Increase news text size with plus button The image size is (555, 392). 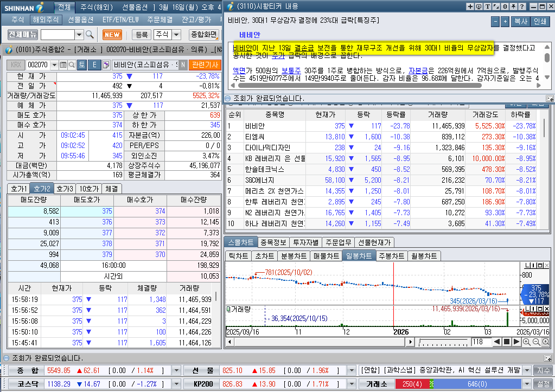coord(505,22)
